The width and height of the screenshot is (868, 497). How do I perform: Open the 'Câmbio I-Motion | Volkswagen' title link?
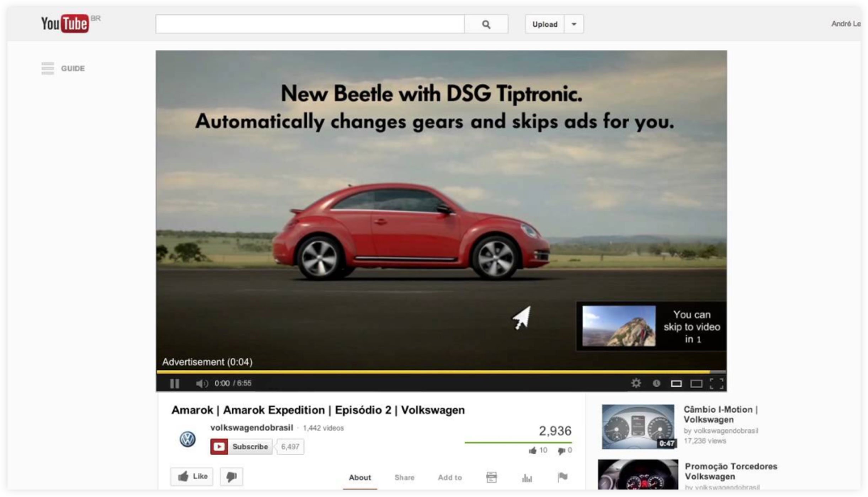(x=720, y=414)
